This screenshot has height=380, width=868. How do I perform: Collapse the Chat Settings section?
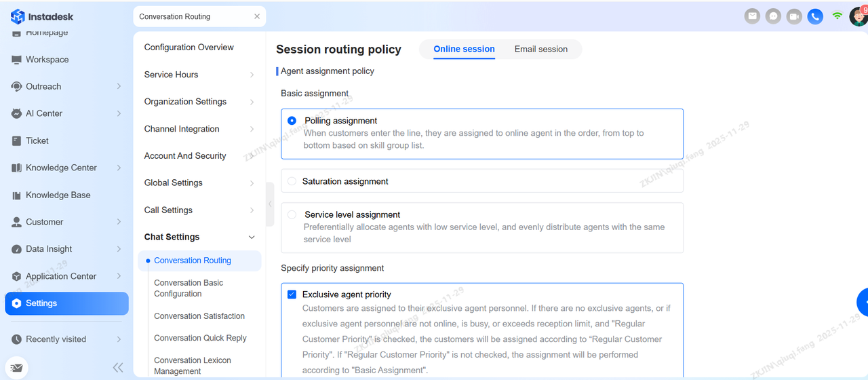(x=252, y=237)
